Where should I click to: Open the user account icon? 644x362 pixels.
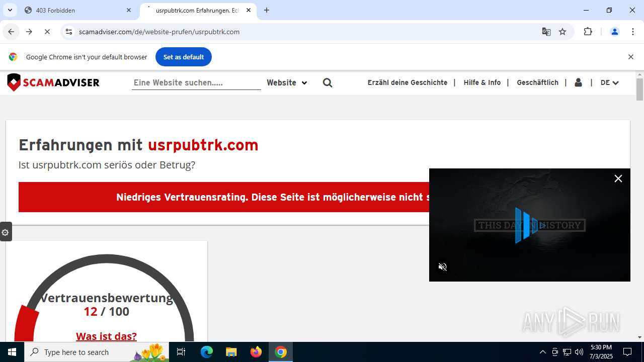tap(578, 82)
